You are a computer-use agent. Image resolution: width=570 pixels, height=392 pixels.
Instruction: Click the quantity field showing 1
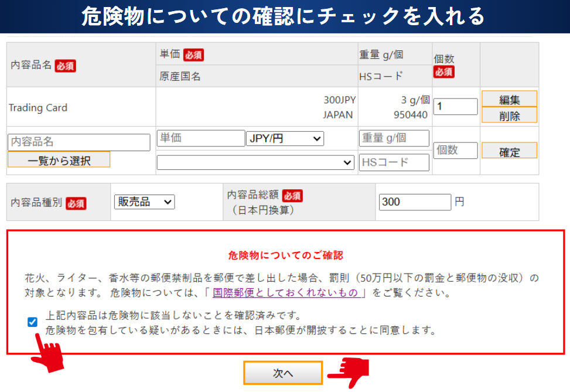[x=455, y=107]
